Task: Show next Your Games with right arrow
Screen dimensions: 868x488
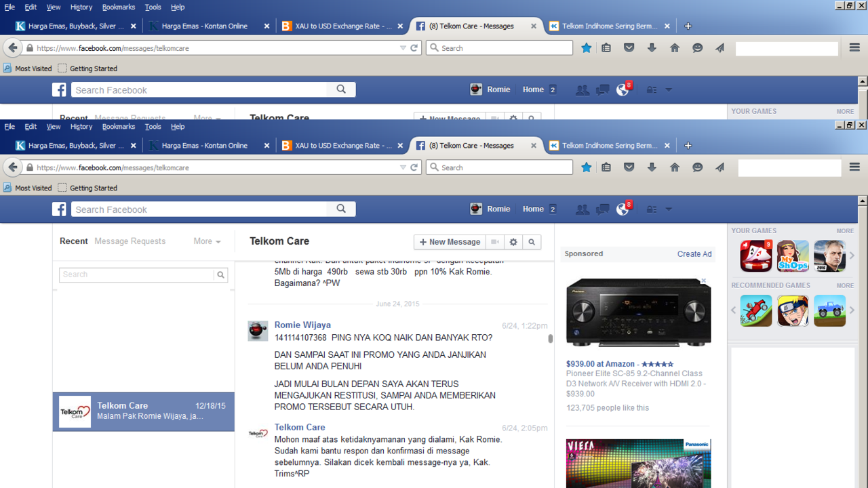Action: tap(852, 256)
